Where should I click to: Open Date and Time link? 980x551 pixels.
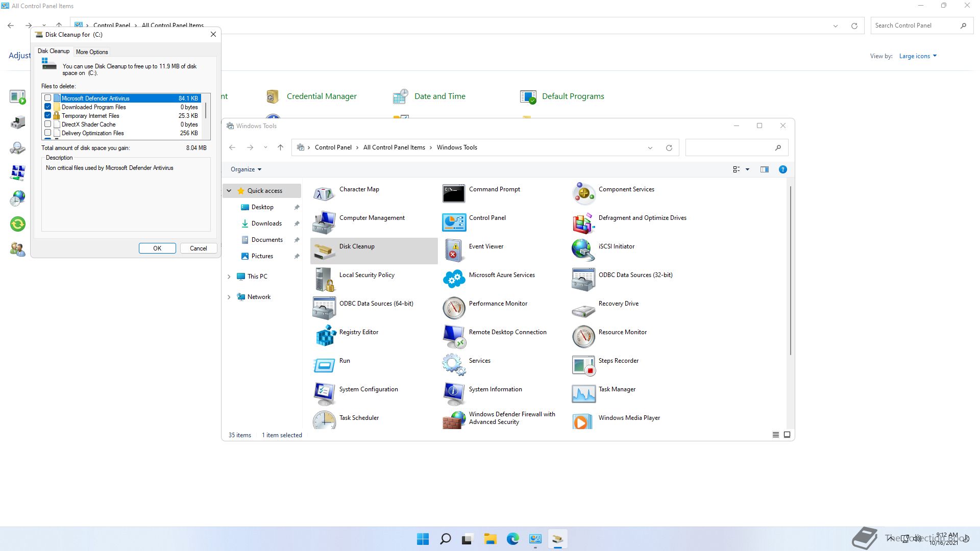[x=440, y=96]
